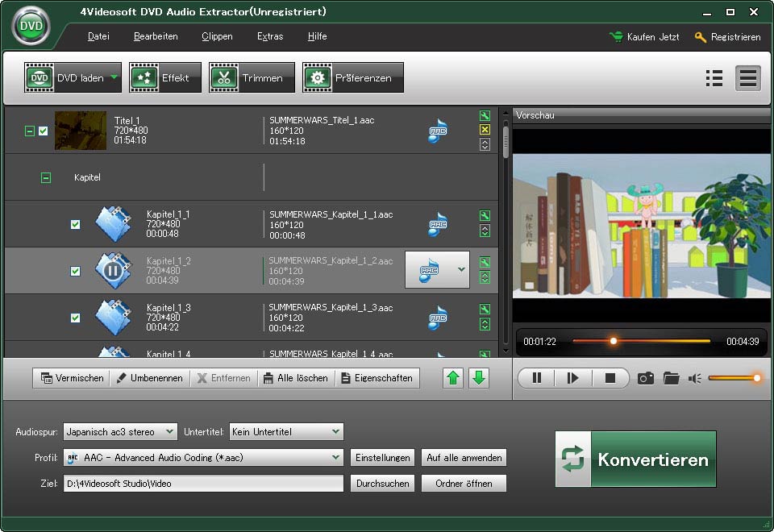Switch to the compact list view icon
The image size is (774, 532).
[714, 77]
